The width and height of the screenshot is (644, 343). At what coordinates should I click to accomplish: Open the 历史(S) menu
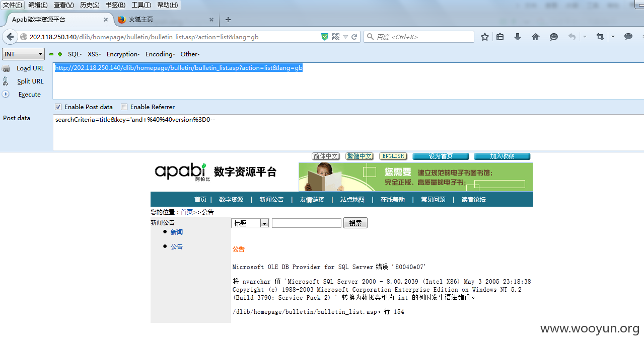point(90,5)
